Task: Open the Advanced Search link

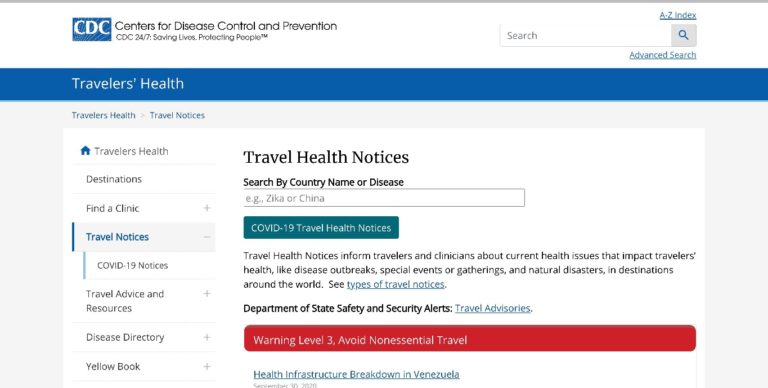Action: [662, 55]
